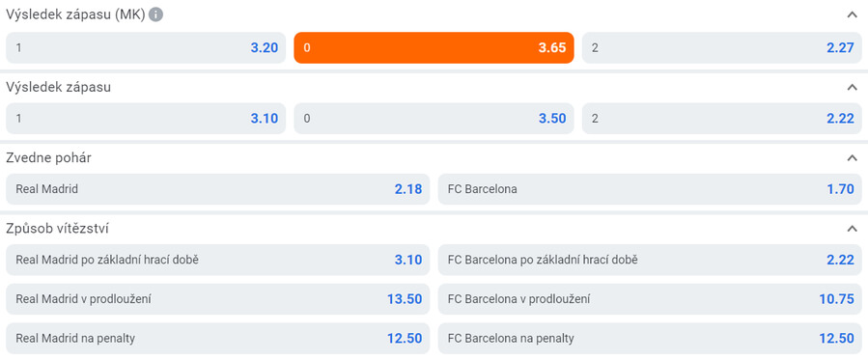Pick home win at 3.10 in Výsledek zápasu

coord(146,119)
